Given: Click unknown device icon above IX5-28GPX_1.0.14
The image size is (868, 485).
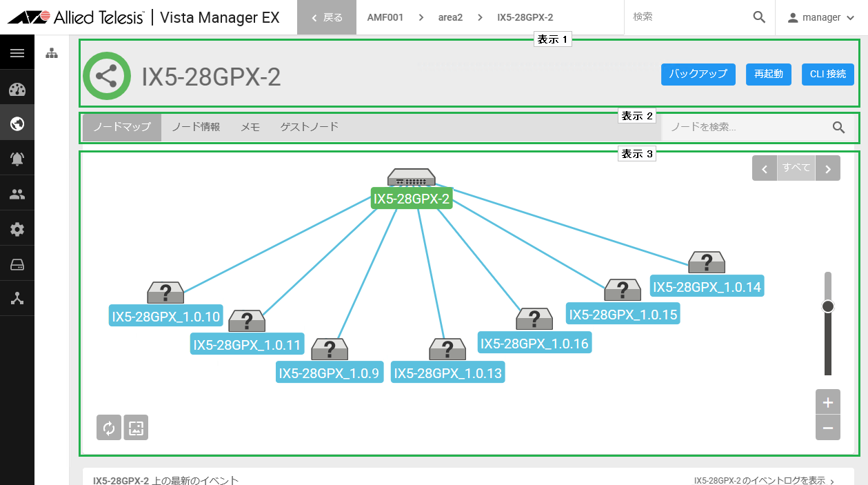Looking at the screenshot, I should pyautogui.click(x=707, y=262).
